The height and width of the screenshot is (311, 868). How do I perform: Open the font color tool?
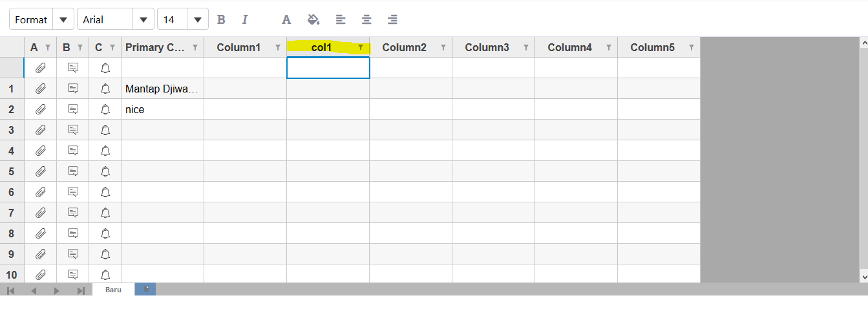point(286,19)
